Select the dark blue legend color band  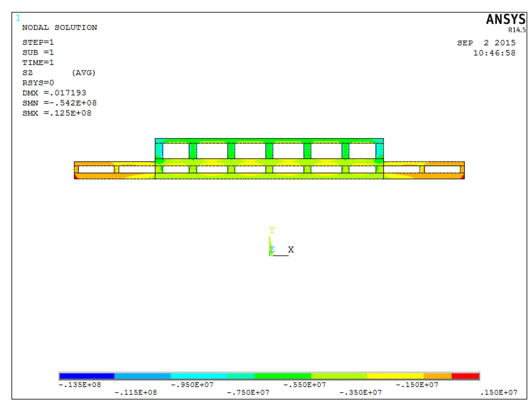(87, 376)
